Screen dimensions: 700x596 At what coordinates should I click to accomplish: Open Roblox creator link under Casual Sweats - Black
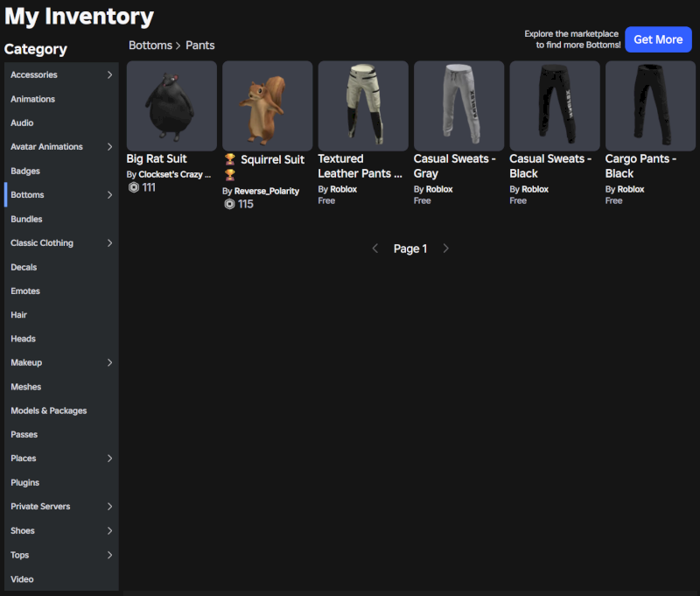[535, 189]
